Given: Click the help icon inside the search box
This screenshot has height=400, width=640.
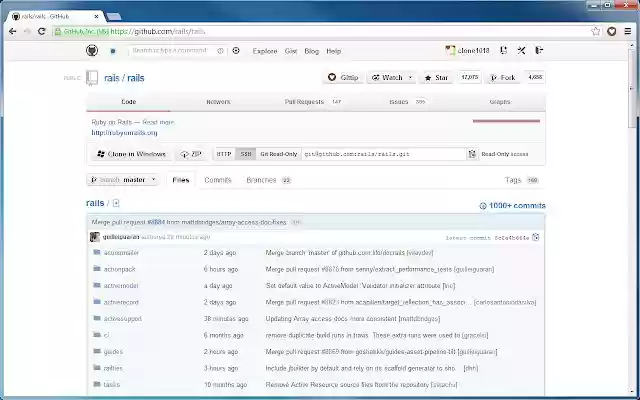Looking at the screenshot, I should [x=220, y=51].
